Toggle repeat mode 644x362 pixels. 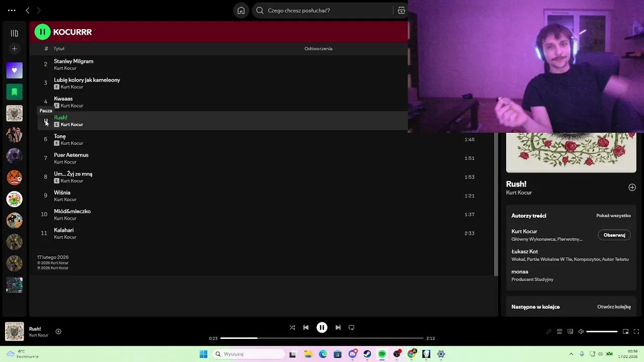[x=352, y=327]
